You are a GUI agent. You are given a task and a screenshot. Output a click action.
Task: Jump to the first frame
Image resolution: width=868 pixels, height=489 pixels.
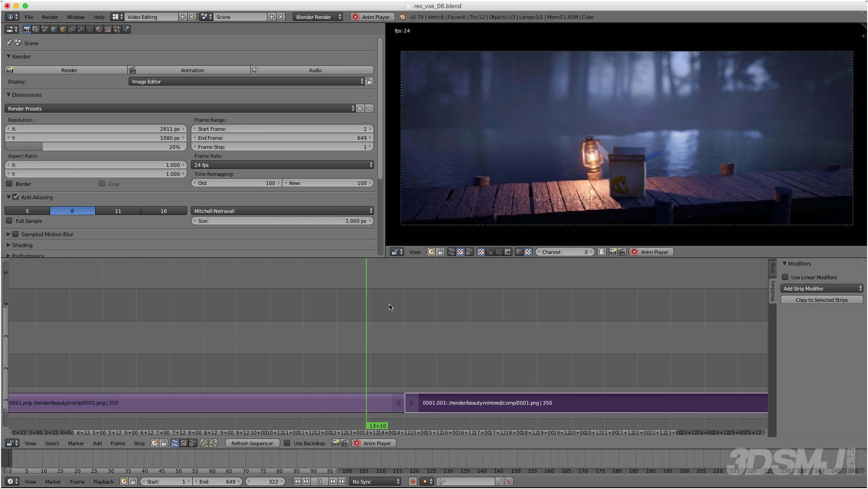tap(297, 482)
